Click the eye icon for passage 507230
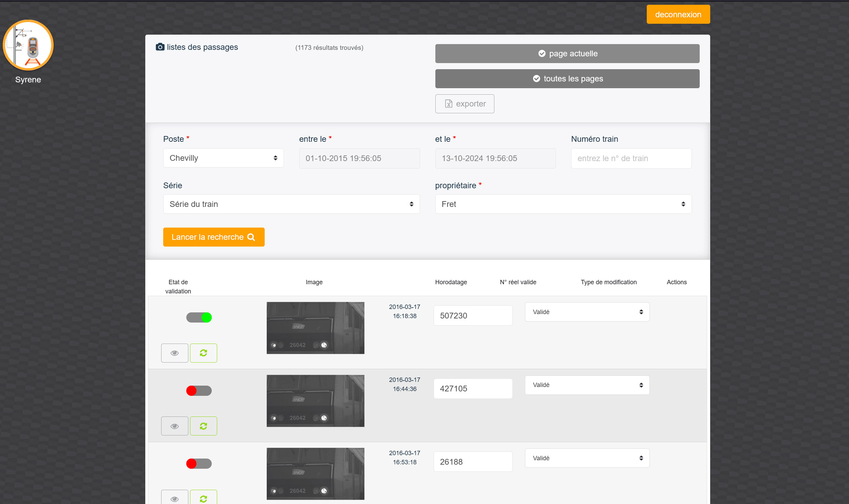Viewport: 849px width, 504px height. (x=175, y=353)
